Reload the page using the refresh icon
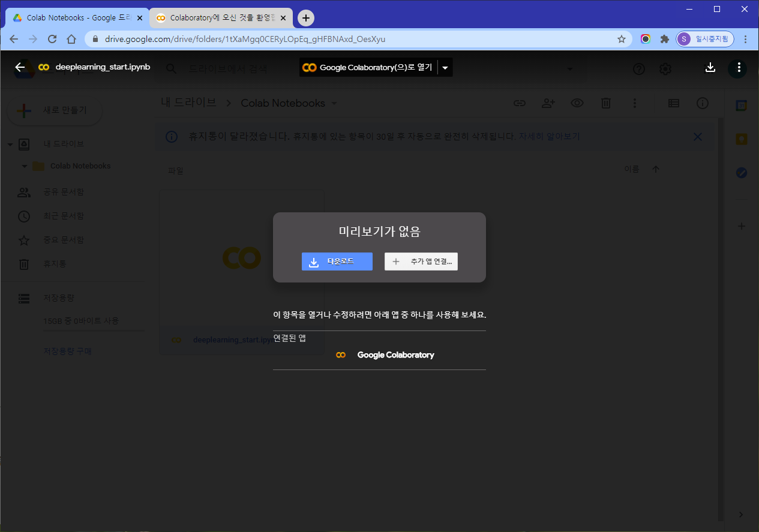Viewport: 759px width, 532px height. 52,39
